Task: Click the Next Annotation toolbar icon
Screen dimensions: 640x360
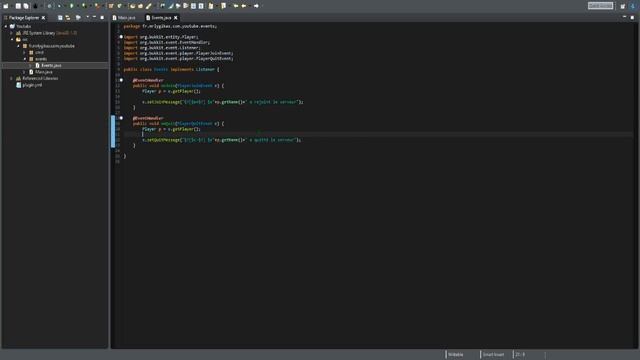Action: 211,6
